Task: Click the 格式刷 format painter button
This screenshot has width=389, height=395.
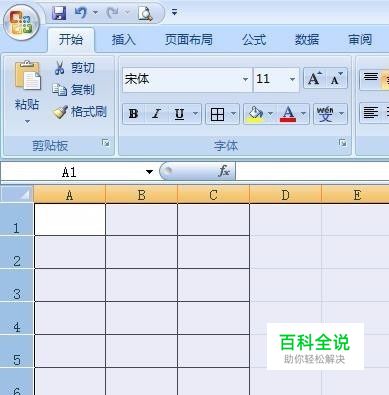Action: coord(80,112)
